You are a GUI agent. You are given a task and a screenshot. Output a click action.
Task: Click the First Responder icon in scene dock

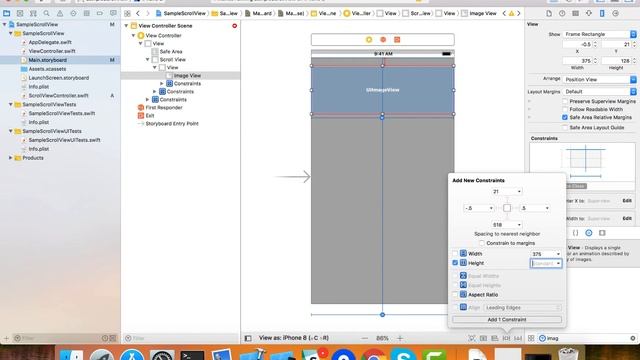[x=383, y=40]
